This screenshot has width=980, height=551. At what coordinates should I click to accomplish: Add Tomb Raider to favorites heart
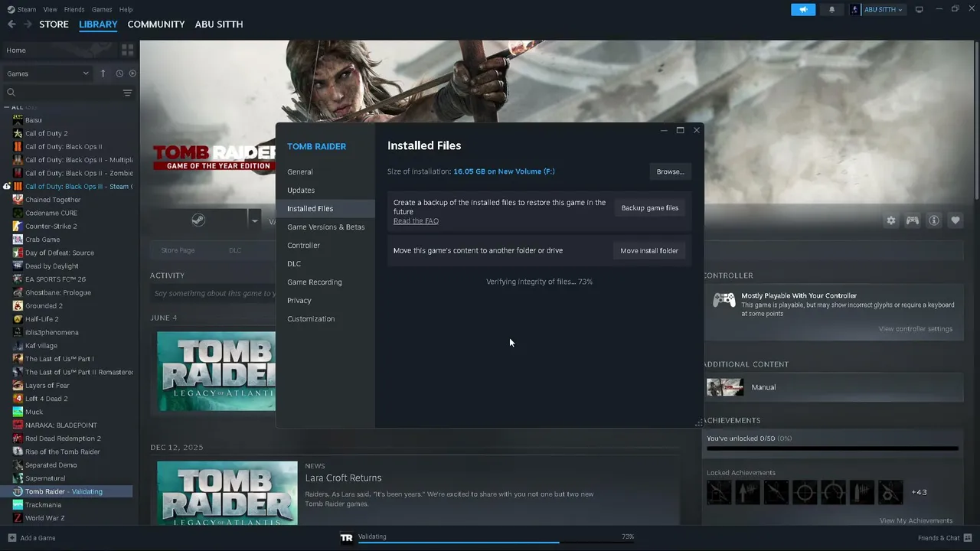pyautogui.click(x=955, y=220)
